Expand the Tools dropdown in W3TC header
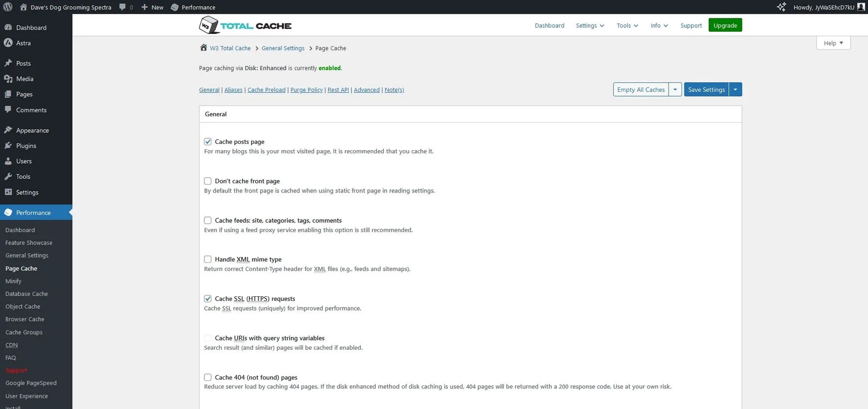The height and width of the screenshot is (409, 868). click(x=627, y=25)
